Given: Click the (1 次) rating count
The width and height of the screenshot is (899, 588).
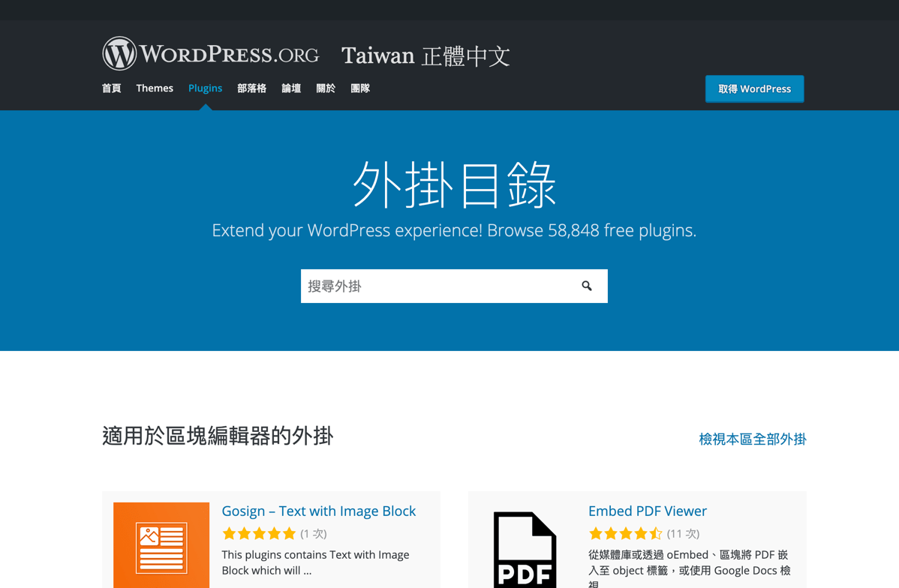Looking at the screenshot, I should (314, 533).
